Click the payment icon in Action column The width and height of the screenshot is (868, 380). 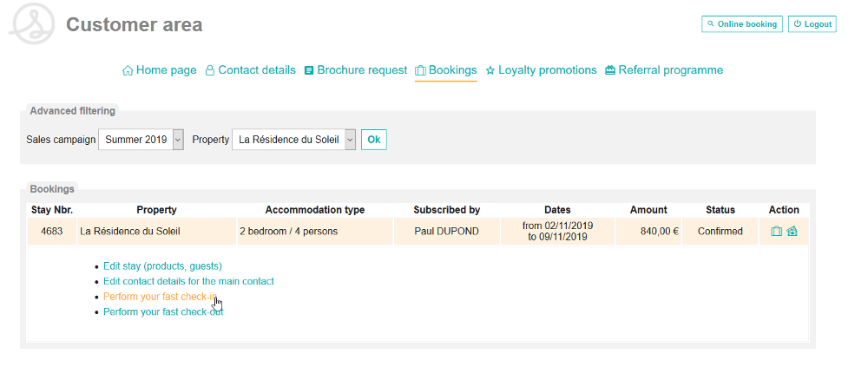click(x=792, y=232)
